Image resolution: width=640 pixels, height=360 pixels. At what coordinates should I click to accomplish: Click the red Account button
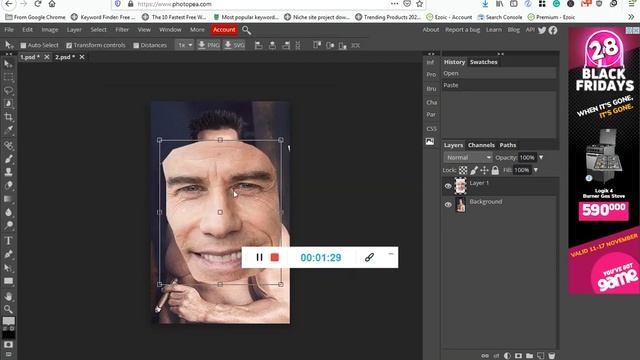point(224,30)
